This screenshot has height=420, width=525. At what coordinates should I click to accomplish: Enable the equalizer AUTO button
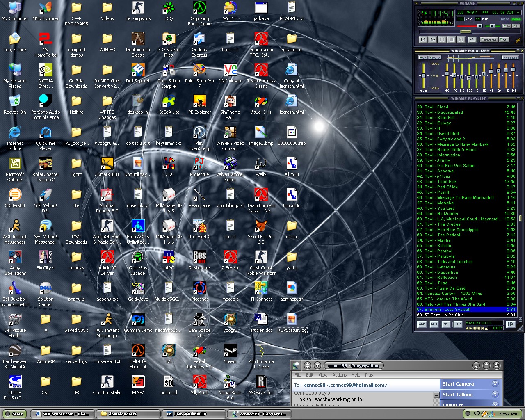click(435, 57)
